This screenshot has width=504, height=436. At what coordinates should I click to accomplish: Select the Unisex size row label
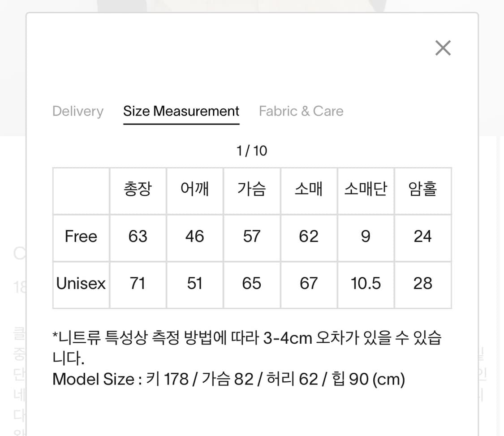tap(81, 283)
